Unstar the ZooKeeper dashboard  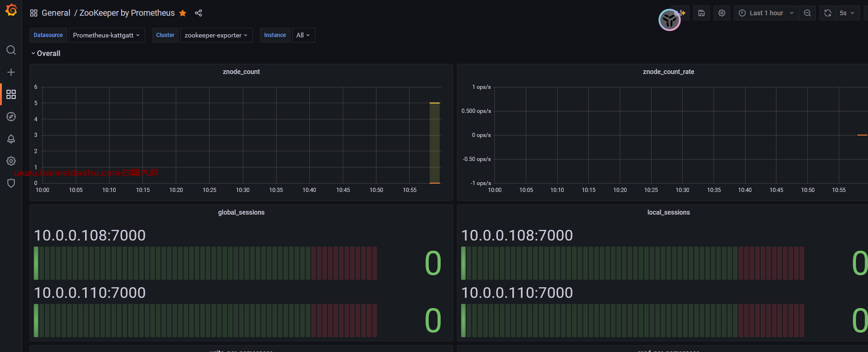tap(183, 13)
